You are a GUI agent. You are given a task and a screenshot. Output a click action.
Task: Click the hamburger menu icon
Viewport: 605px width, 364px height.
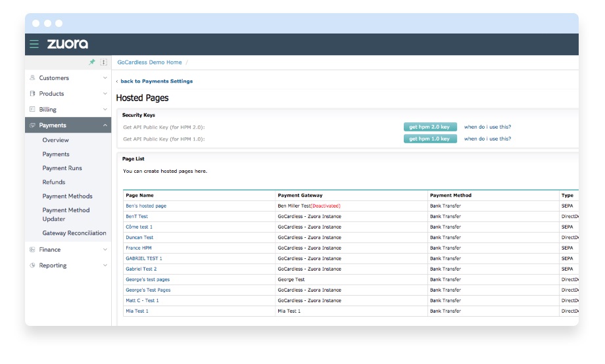(34, 44)
